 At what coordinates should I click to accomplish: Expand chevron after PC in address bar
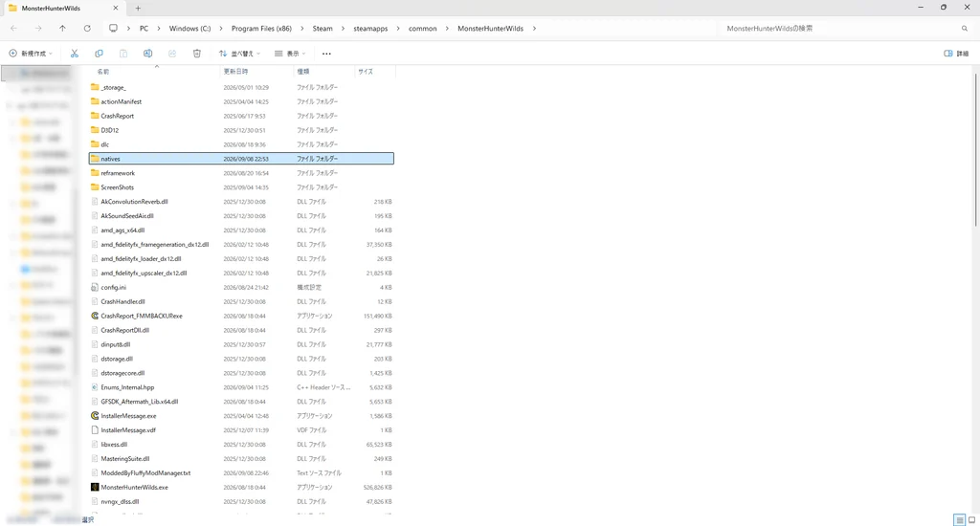pos(159,29)
